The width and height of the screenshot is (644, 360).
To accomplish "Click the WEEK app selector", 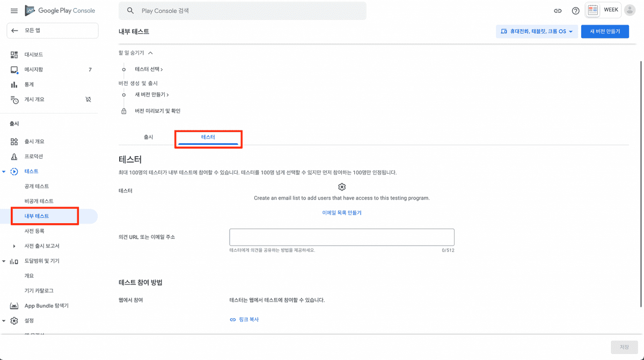I will coord(603,10).
